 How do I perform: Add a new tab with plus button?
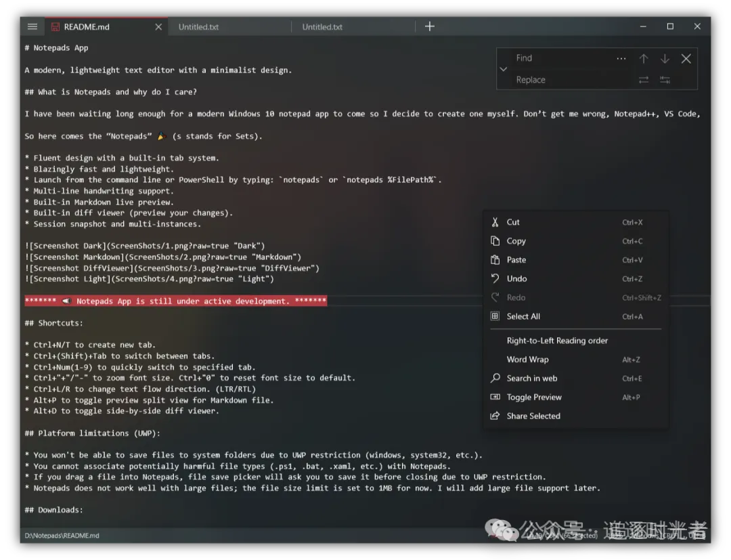click(x=429, y=26)
